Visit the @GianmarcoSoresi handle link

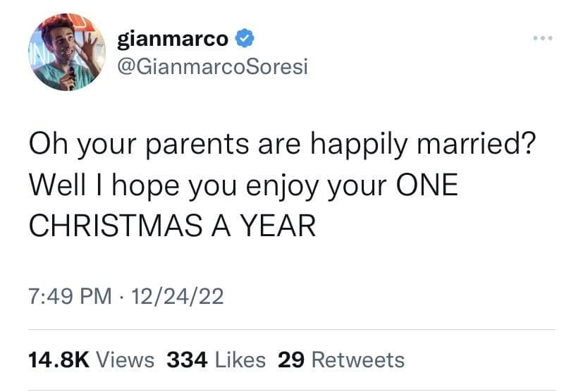(212, 68)
